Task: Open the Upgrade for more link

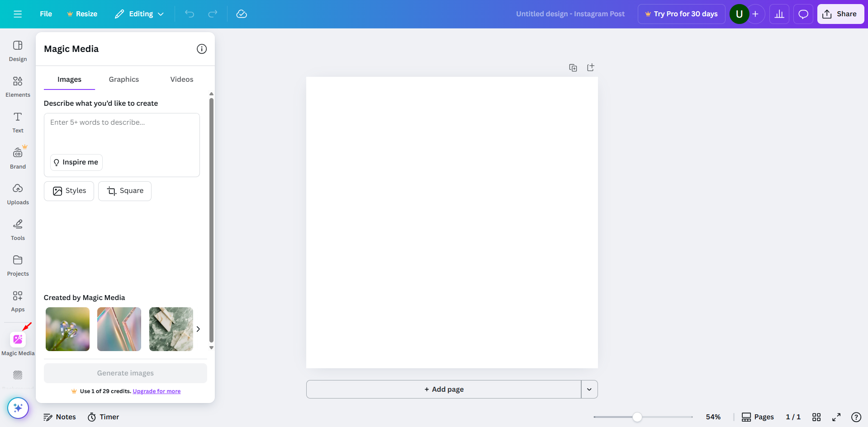Action: (x=157, y=391)
